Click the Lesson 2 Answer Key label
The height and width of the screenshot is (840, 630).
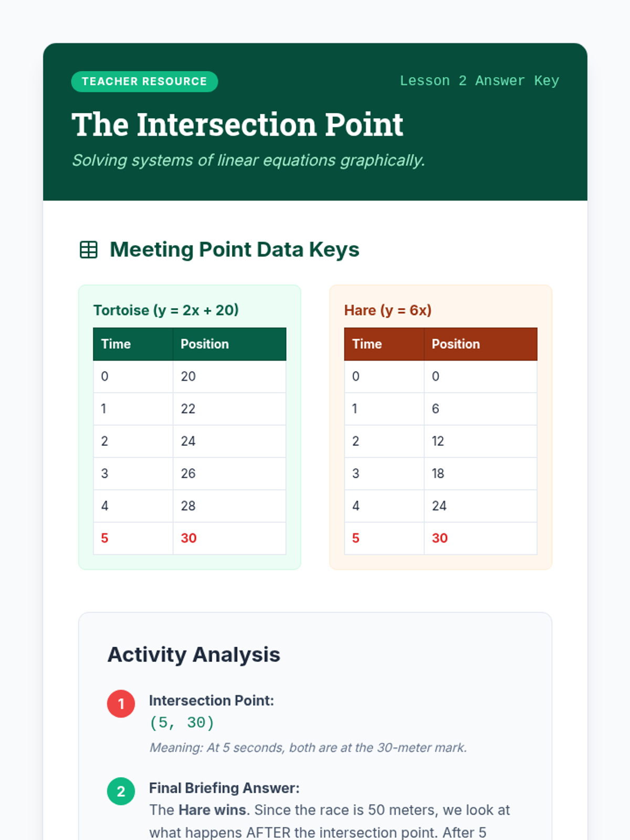coord(479,81)
